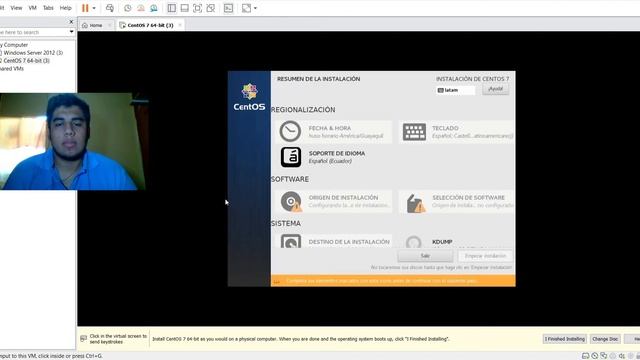Select Shared VMs in the library
The image size is (640, 360).
tap(12, 69)
